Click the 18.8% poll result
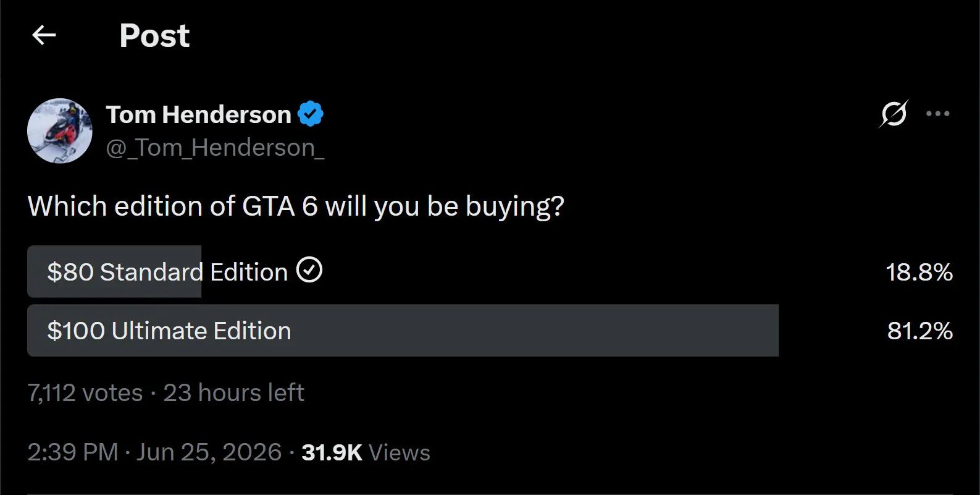This screenshot has width=980, height=495. tap(919, 272)
